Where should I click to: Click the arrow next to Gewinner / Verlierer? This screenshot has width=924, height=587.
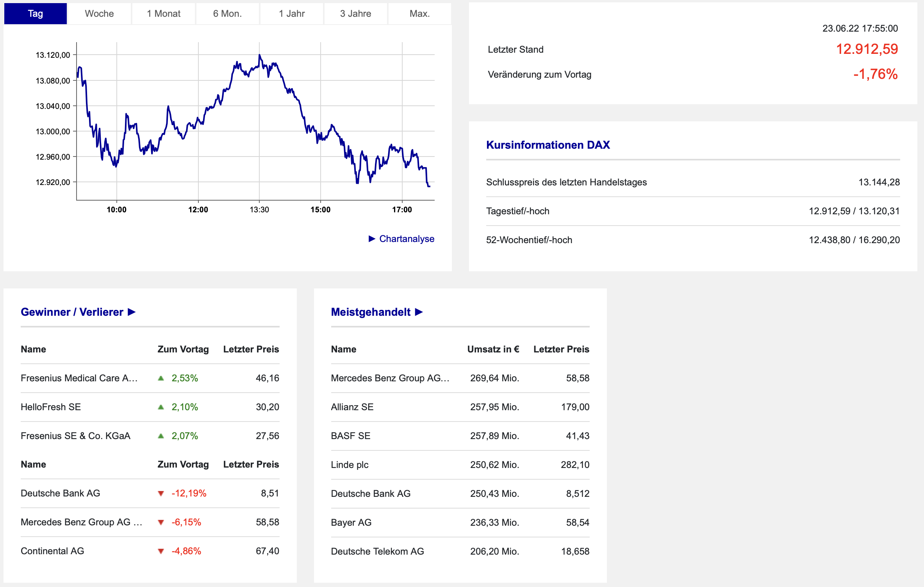[x=132, y=312]
